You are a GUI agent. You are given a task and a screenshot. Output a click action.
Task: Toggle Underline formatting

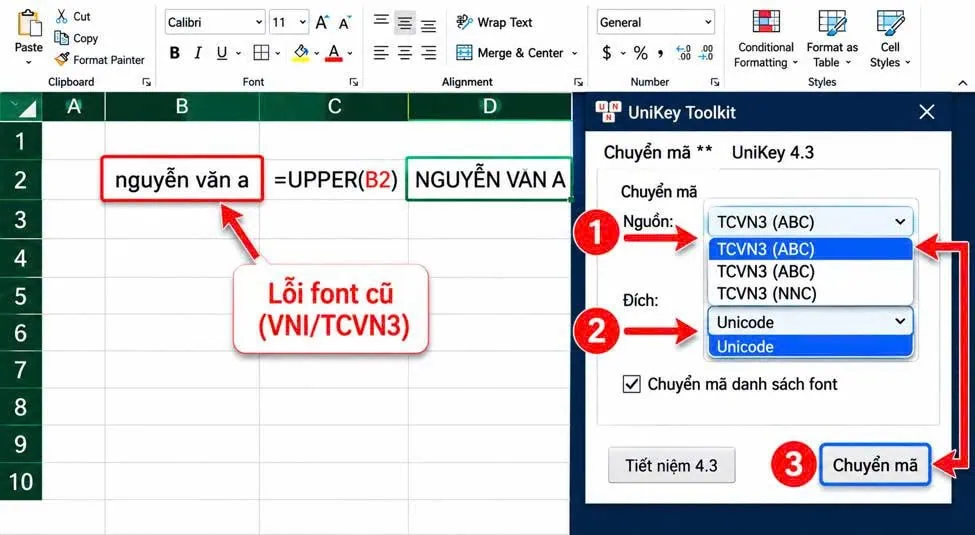coord(221,53)
